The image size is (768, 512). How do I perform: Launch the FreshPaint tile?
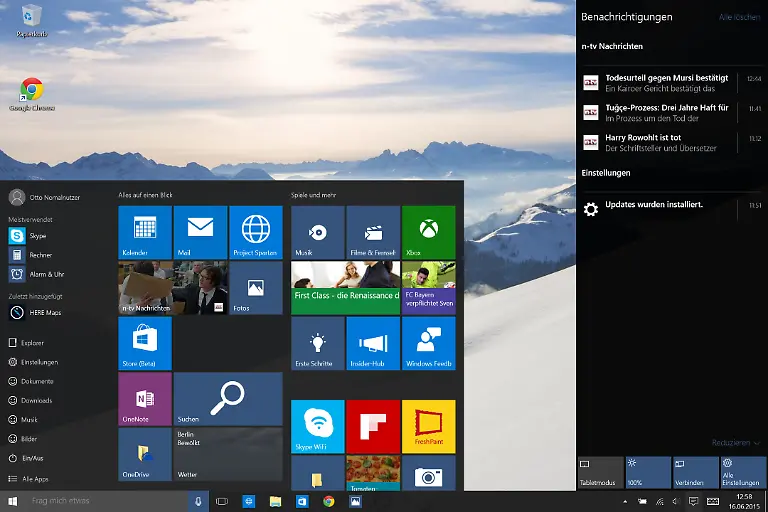click(x=429, y=426)
